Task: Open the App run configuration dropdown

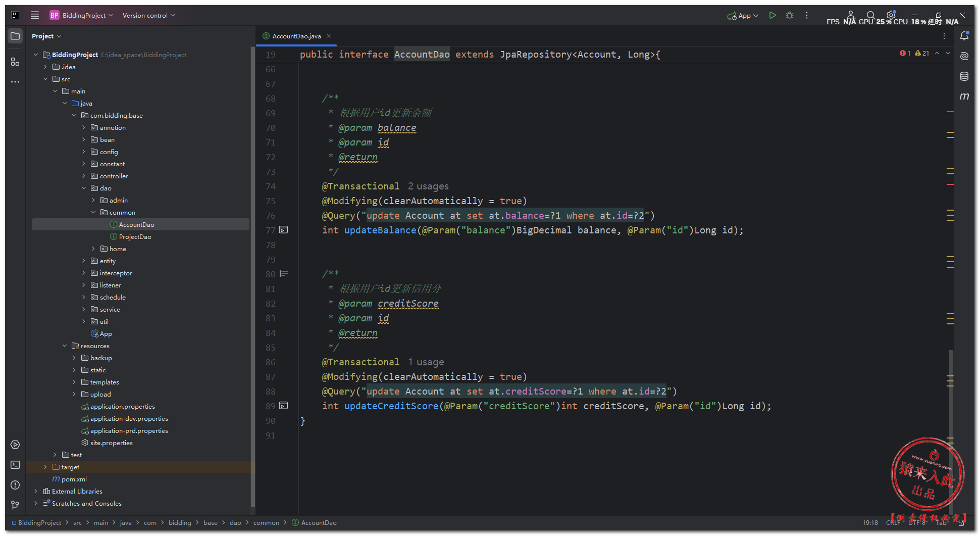Action: click(743, 16)
